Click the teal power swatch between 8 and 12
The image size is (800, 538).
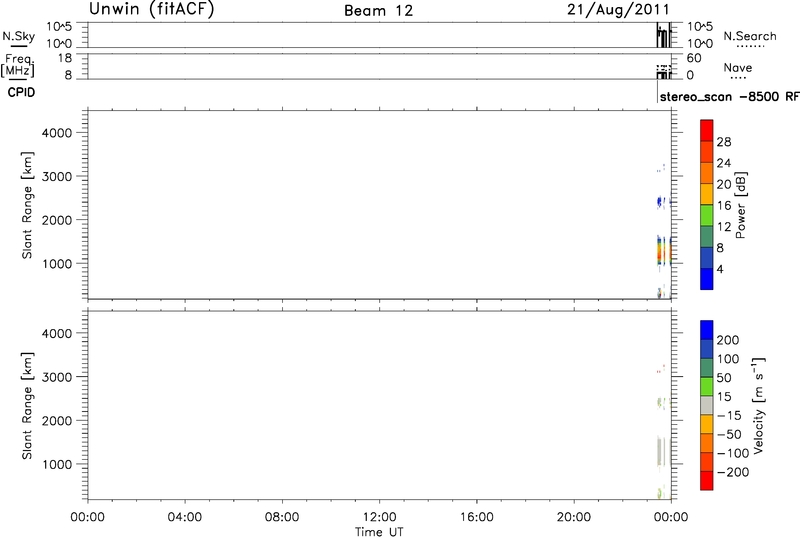(x=707, y=237)
